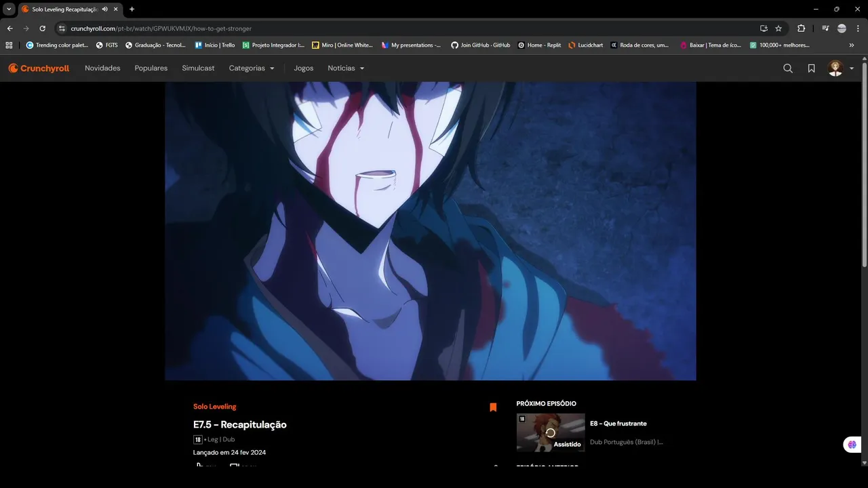Open the Populares menu item
The image size is (868, 488).
click(151, 68)
